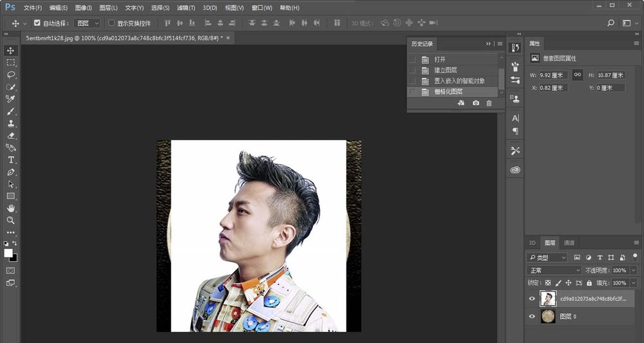
Task: Hide the 图层 0 layer via eye icon
Action: click(532, 317)
